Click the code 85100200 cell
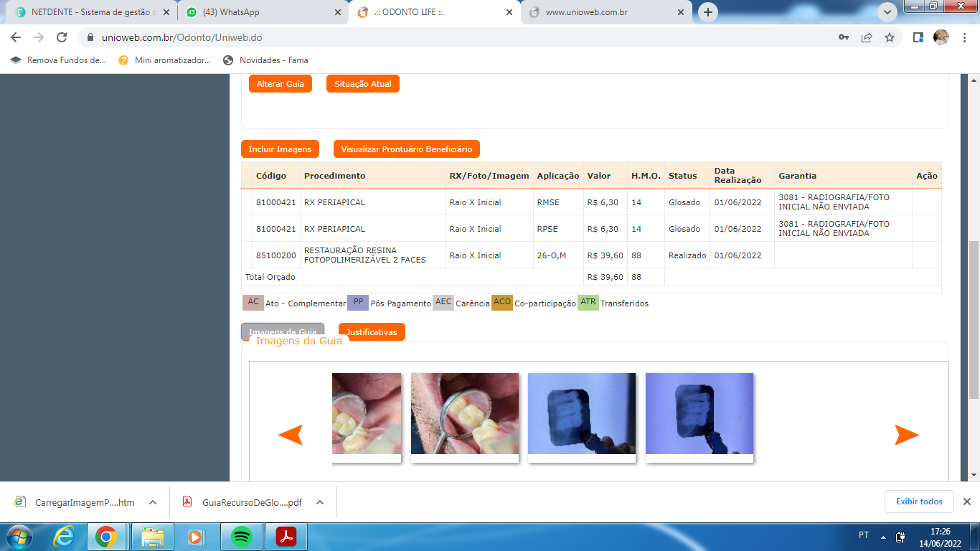Image resolution: width=980 pixels, height=551 pixels. [x=276, y=255]
